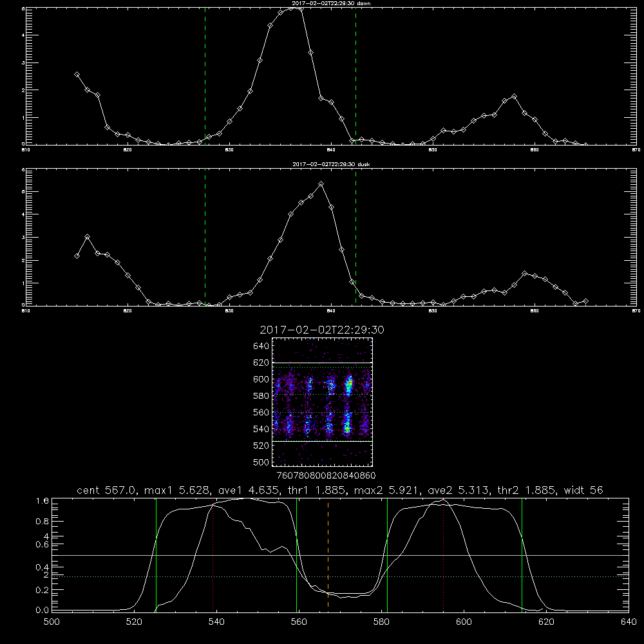The image size is (644, 644).
Task: Click the 'widt 56' value
Action: 583,490
